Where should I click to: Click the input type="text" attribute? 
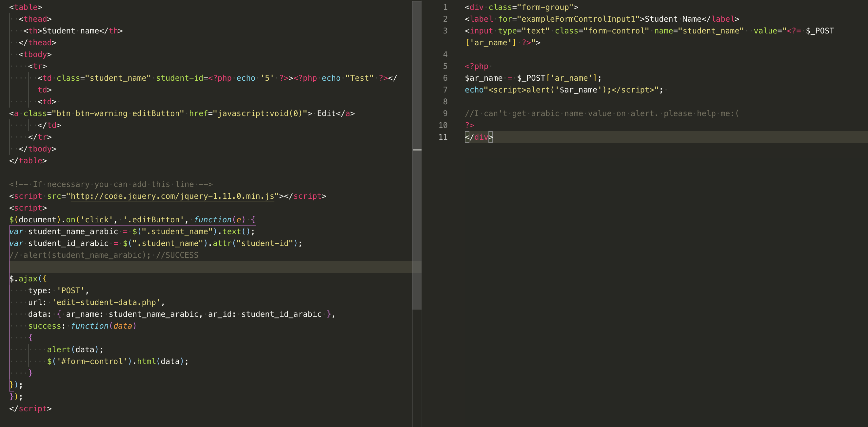point(523,31)
